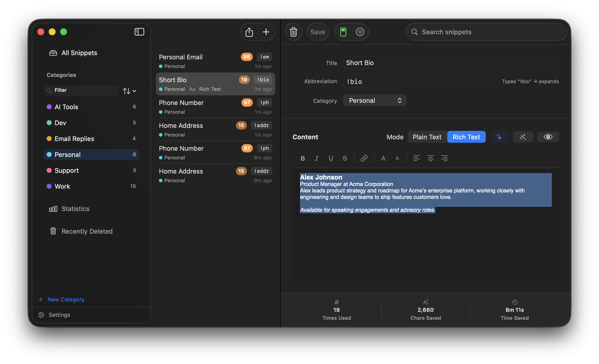Toggle the eye preview icon
The height and width of the screenshot is (364, 599).
tap(548, 137)
